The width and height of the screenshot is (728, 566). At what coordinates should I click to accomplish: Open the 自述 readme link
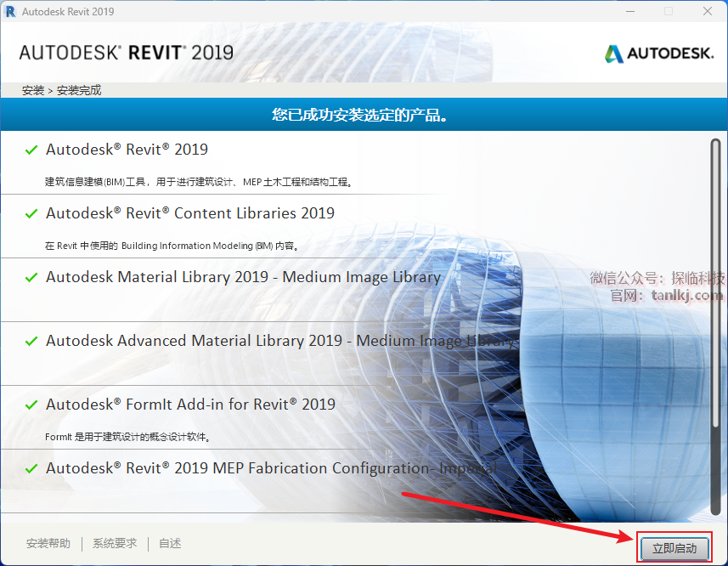170,544
